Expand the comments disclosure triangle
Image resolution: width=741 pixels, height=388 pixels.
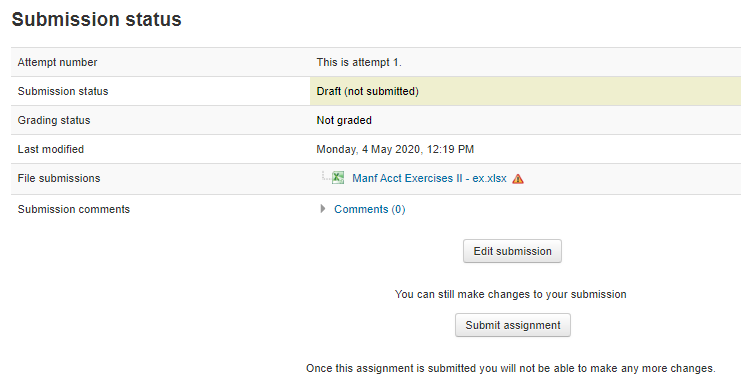coord(323,209)
